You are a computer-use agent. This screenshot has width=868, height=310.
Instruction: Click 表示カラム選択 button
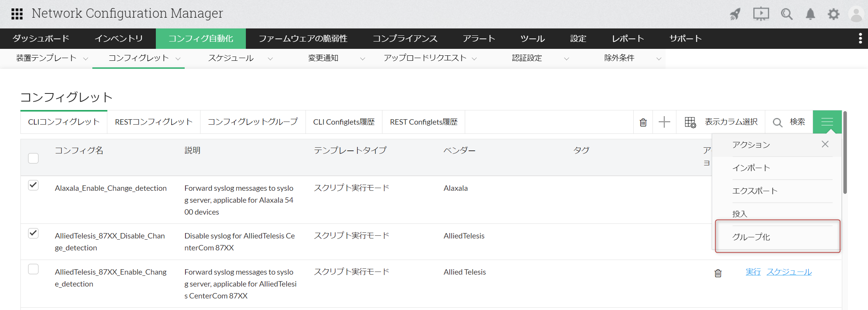coord(721,122)
